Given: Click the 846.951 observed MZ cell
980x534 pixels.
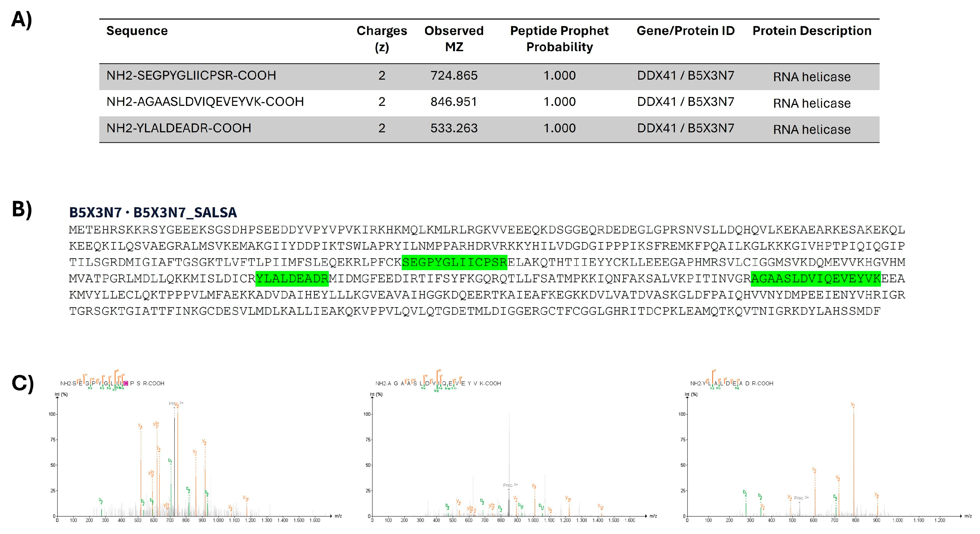Looking at the screenshot, I should [454, 102].
